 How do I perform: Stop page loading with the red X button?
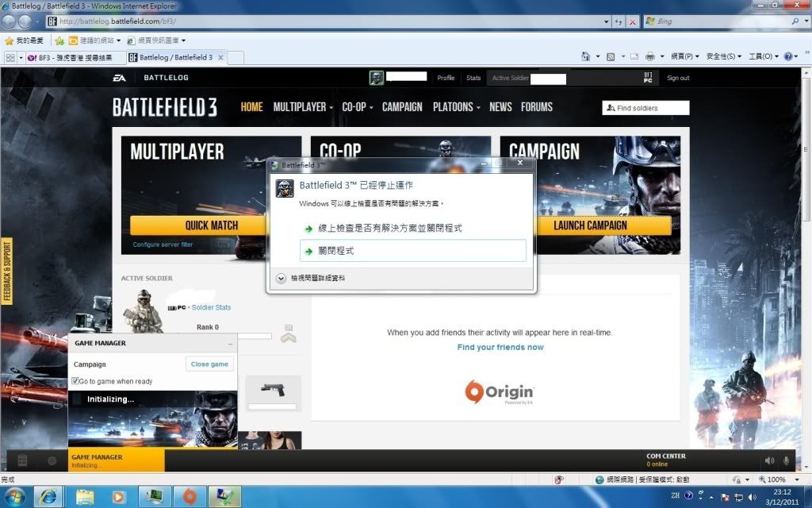(x=632, y=21)
